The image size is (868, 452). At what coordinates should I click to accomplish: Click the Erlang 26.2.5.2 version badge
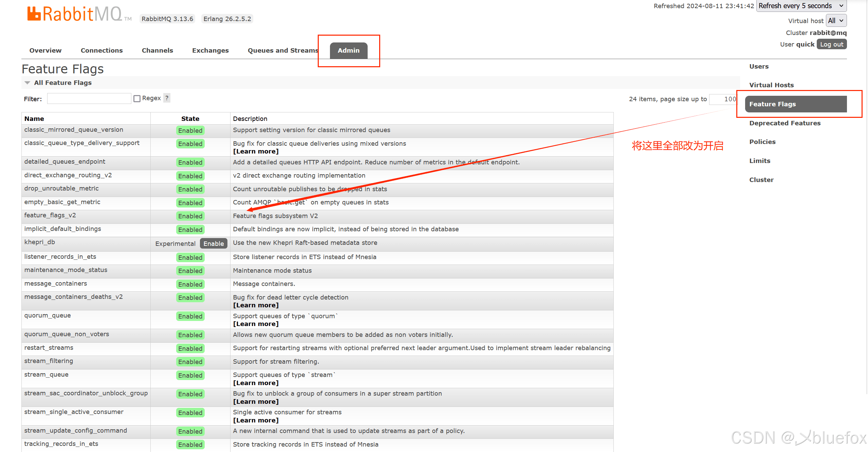[227, 19]
